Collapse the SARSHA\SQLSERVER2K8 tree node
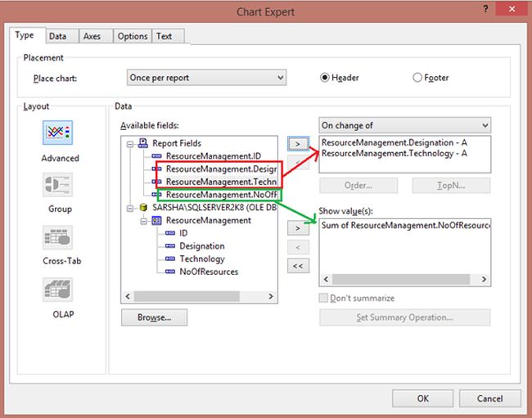 tap(130, 208)
